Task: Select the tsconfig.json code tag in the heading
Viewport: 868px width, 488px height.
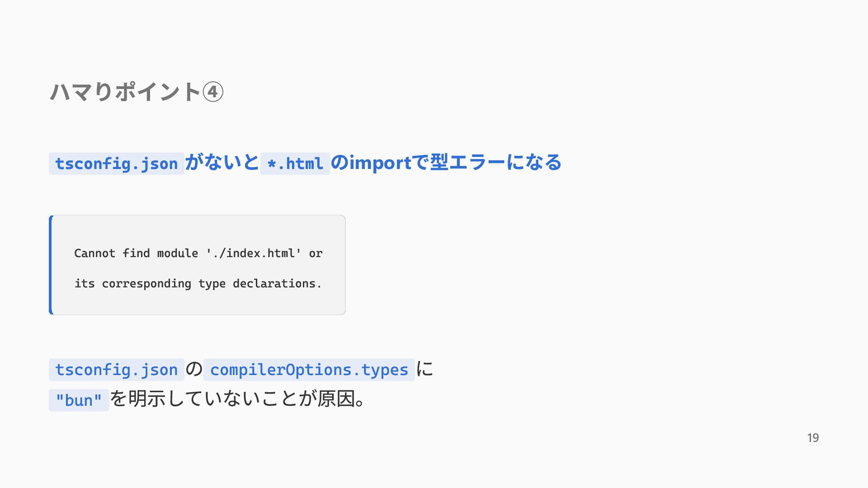Action: tap(117, 164)
